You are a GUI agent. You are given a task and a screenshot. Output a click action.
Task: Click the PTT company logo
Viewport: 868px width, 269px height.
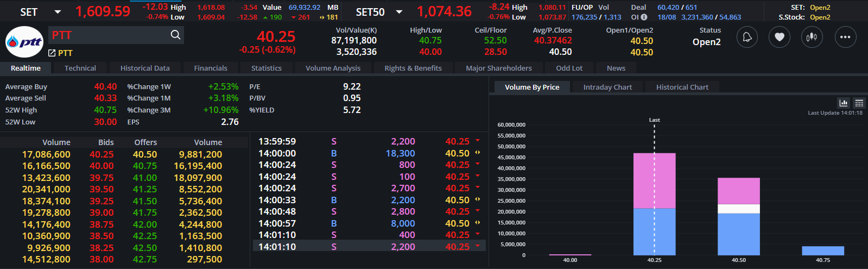pyautogui.click(x=24, y=42)
